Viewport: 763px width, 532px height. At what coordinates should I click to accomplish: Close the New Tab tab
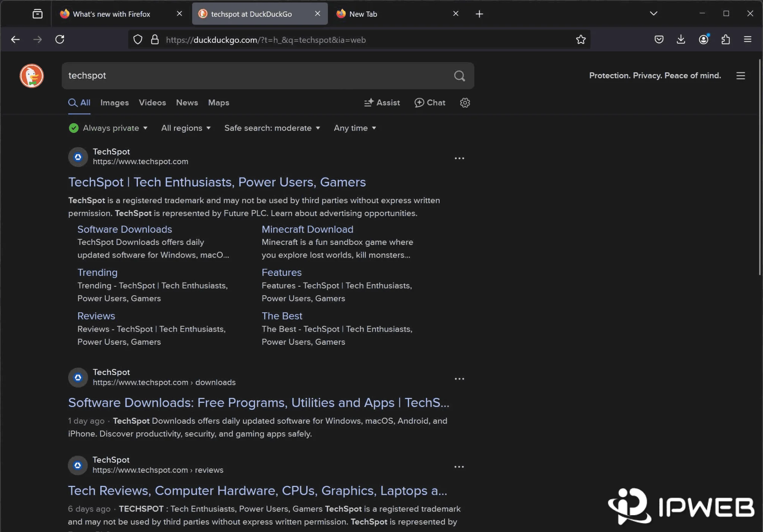(456, 14)
